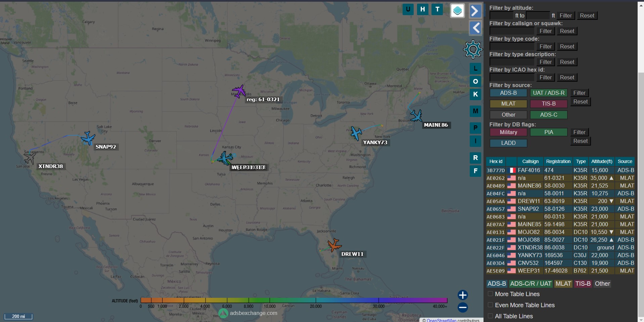Enable Even More Table Lines checkbox

[x=490, y=305]
